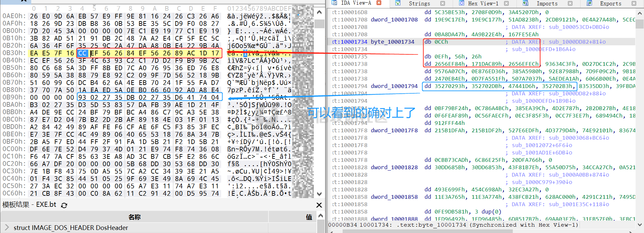The width and height of the screenshot is (644, 233).
Task: Close the Strings tab
Action: [x=443, y=3]
